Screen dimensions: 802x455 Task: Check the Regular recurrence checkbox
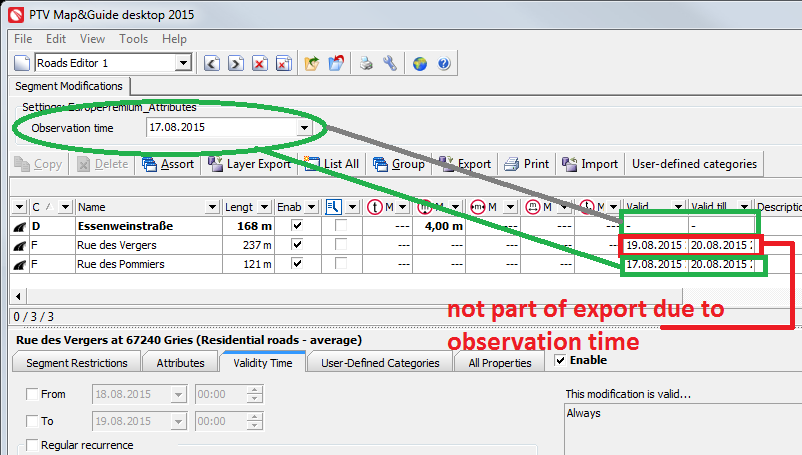click(33, 445)
